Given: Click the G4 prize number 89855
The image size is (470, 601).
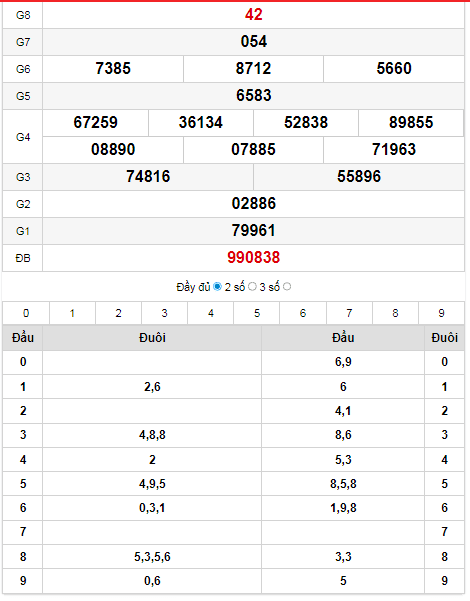Looking at the screenshot, I should click(411, 123).
